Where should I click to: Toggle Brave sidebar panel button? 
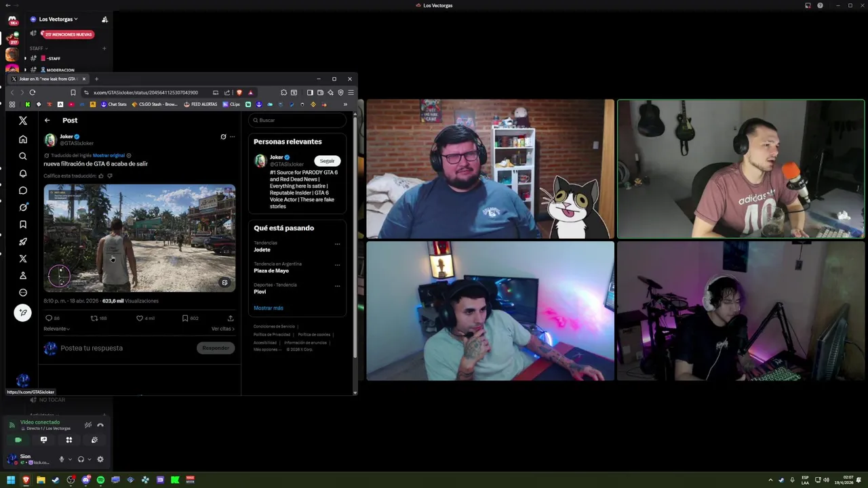click(310, 92)
